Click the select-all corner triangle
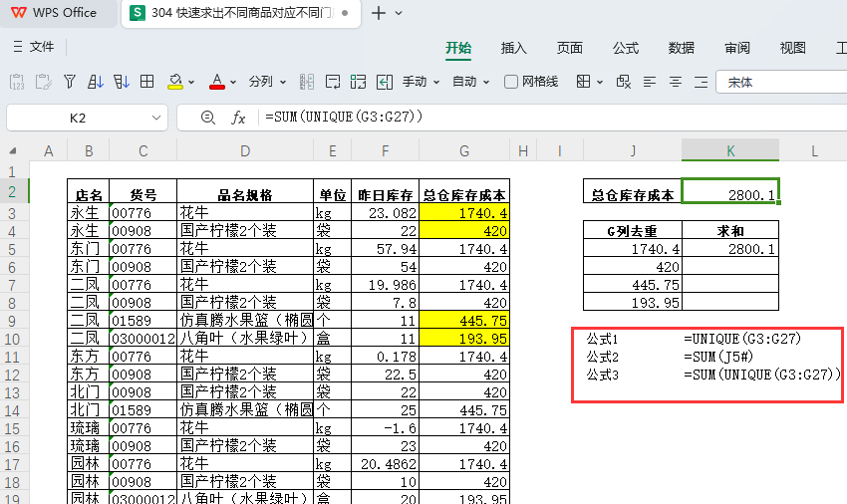Viewport: 847px width, 504px height. pos(12,150)
